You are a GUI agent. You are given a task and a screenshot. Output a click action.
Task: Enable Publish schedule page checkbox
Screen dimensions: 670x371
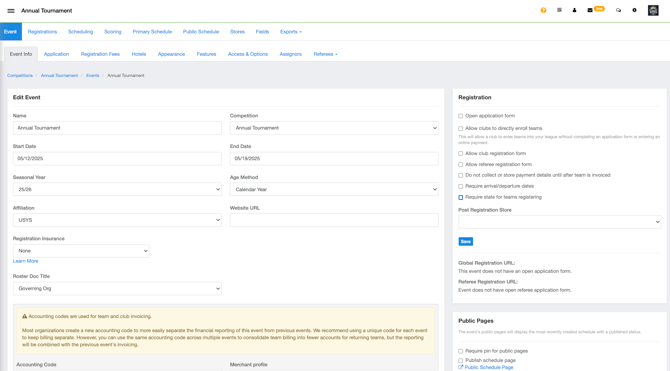461,361
